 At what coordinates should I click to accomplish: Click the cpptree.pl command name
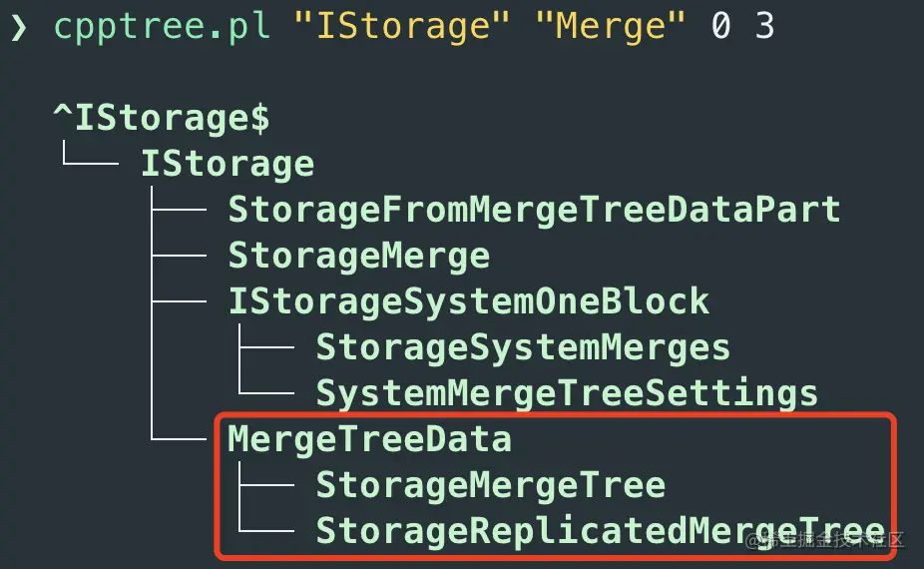click(x=162, y=27)
